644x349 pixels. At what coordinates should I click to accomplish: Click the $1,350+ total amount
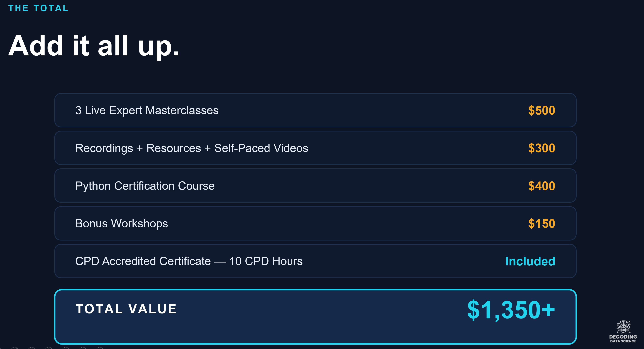511,310
